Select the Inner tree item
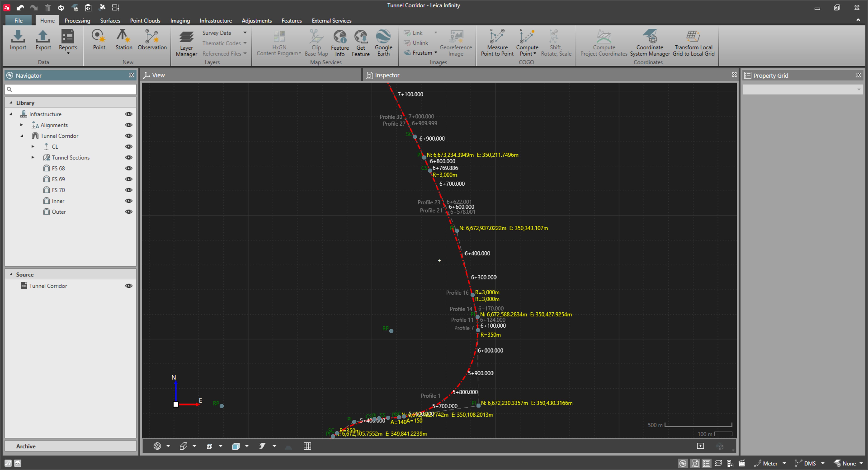Image resolution: width=868 pixels, height=470 pixels. pyautogui.click(x=58, y=201)
